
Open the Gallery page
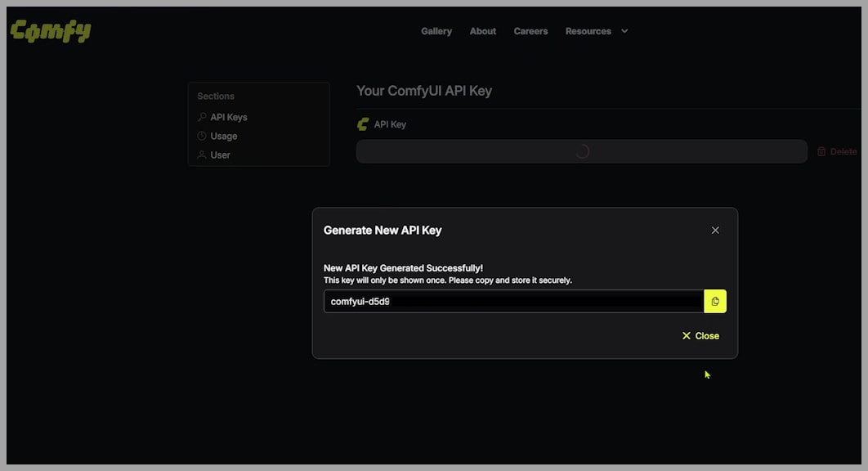436,31
